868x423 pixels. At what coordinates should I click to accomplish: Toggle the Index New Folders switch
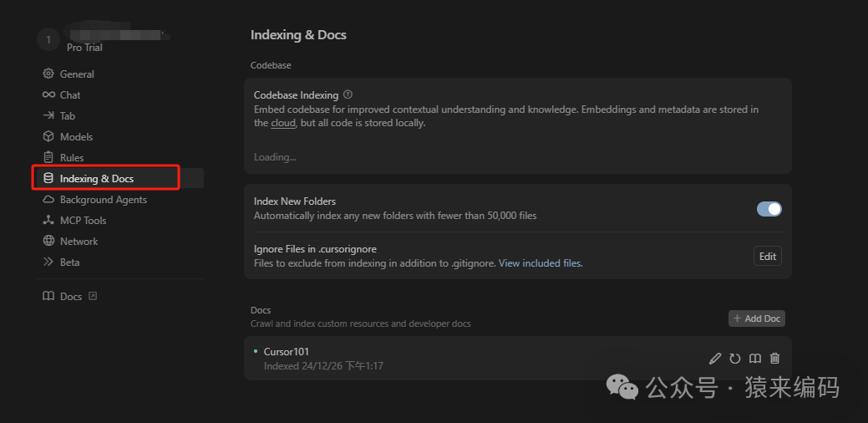click(x=769, y=209)
